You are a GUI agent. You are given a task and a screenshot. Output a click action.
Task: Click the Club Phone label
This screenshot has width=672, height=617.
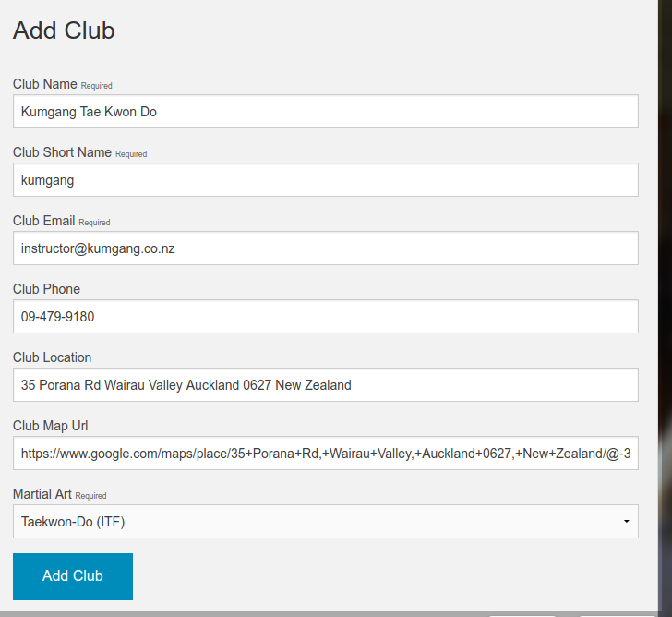46,289
